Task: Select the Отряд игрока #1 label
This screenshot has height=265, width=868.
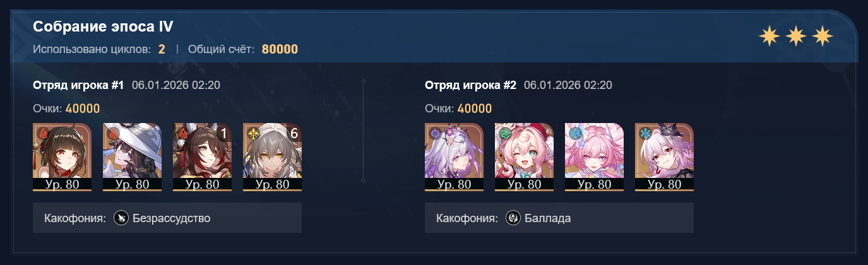Action: (x=78, y=85)
